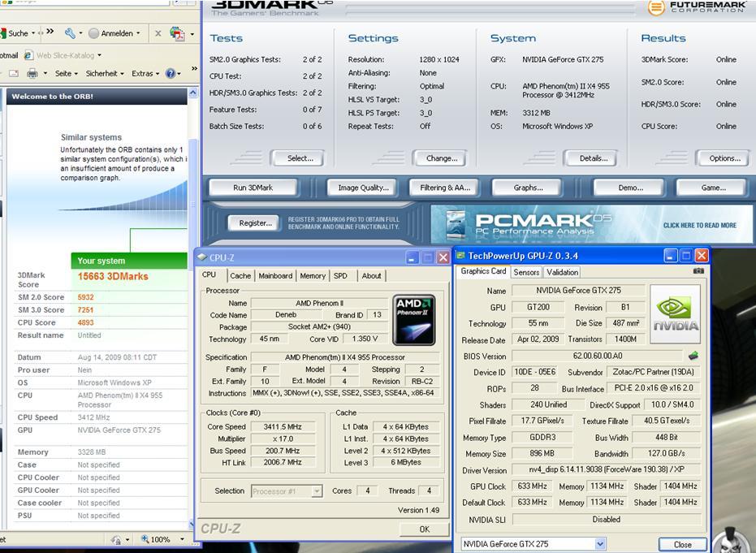Screen dimensions: 756x553
Task: Click the Register... button in 3DMark
Action: tap(256, 222)
